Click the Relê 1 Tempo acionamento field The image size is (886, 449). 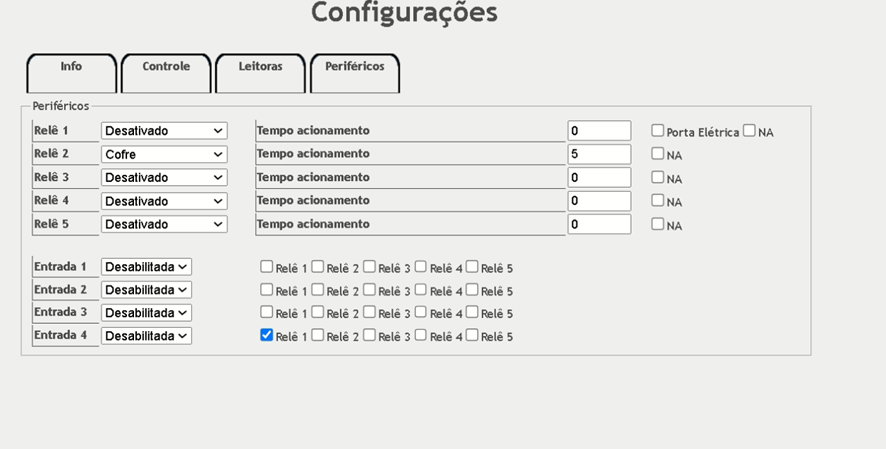(599, 131)
